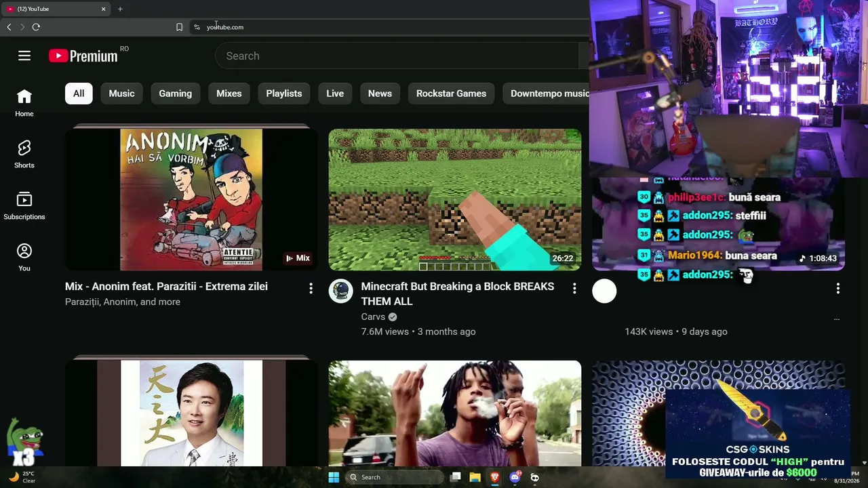Open the Carvs channel name link
868x488 pixels.
click(x=373, y=317)
